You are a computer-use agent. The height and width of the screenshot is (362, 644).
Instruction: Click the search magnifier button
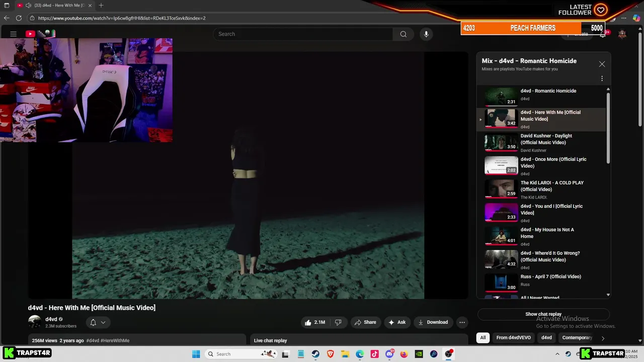(404, 34)
